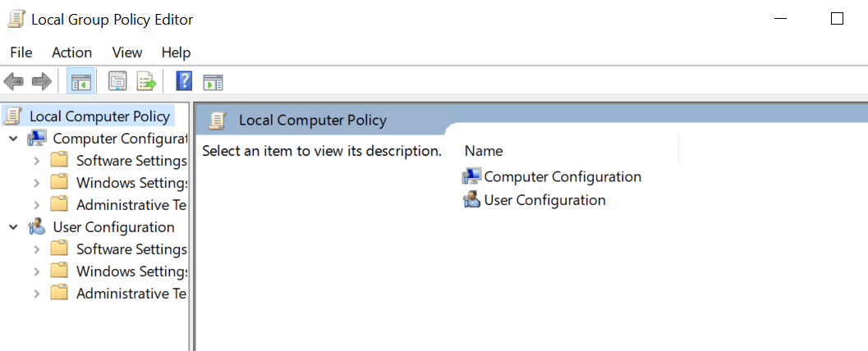
Task: Click the Back arrow toolbar icon
Action: point(14,82)
